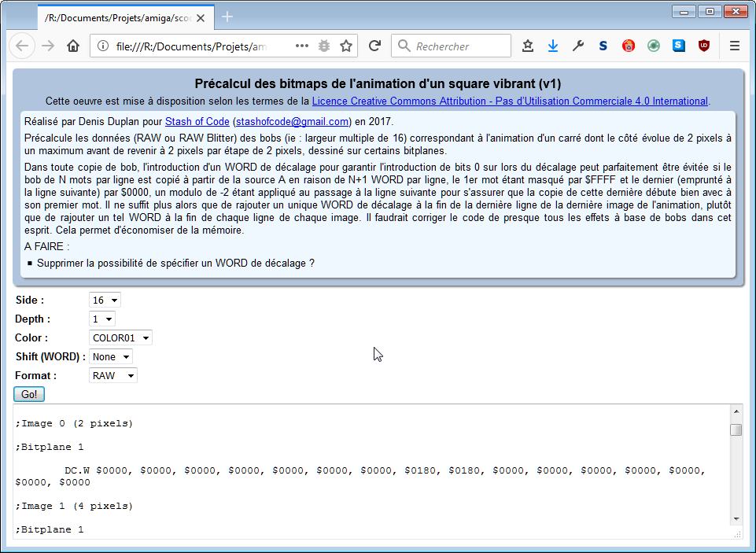Click the 'Color :' label
This screenshot has width=756, height=553.
[31, 337]
